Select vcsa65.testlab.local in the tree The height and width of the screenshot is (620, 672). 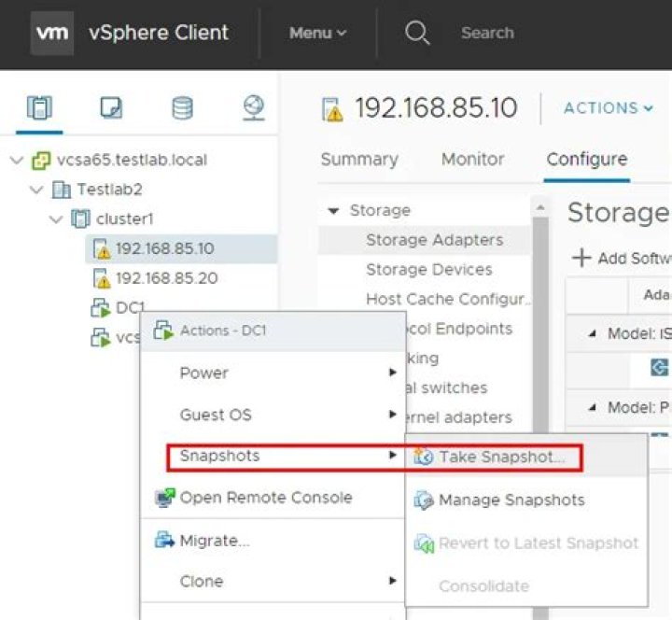(132, 160)
